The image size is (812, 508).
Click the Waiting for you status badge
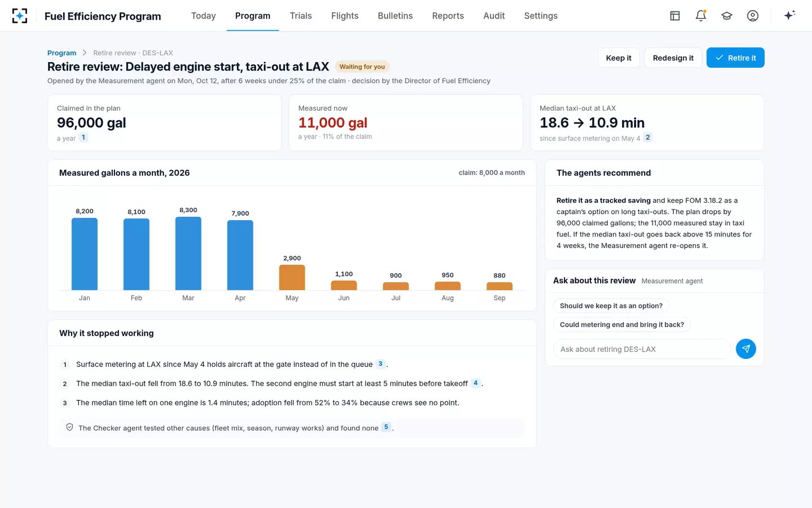362,67
